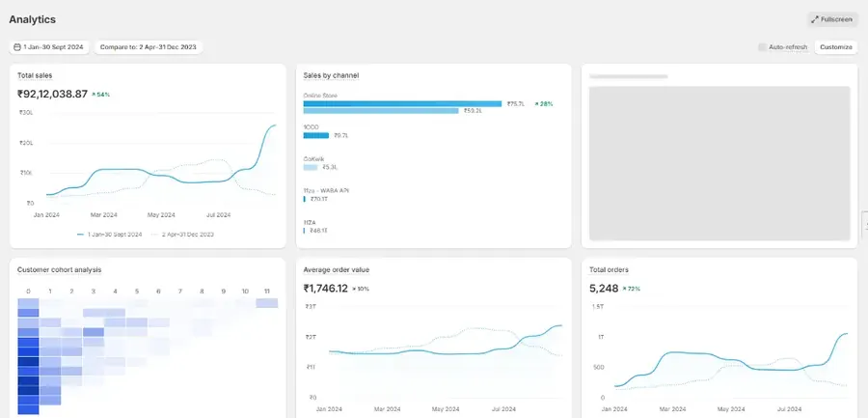The width and height of the screenshot is (868, 418).
Task: Toggle the 1 Jan–30 Sept 2024 legend in Total sales
Action: click(x=109, y=235)
